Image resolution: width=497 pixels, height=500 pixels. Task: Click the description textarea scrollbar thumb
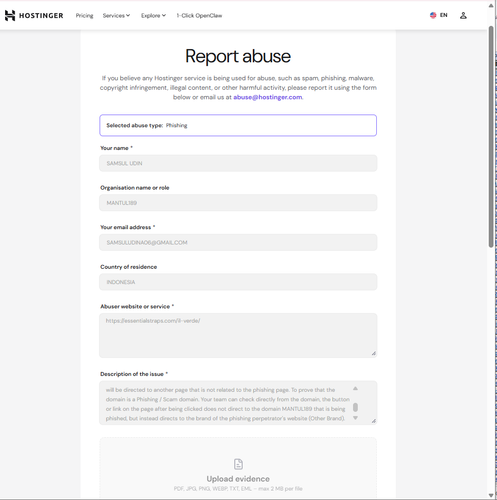click(x=355, y=407)
